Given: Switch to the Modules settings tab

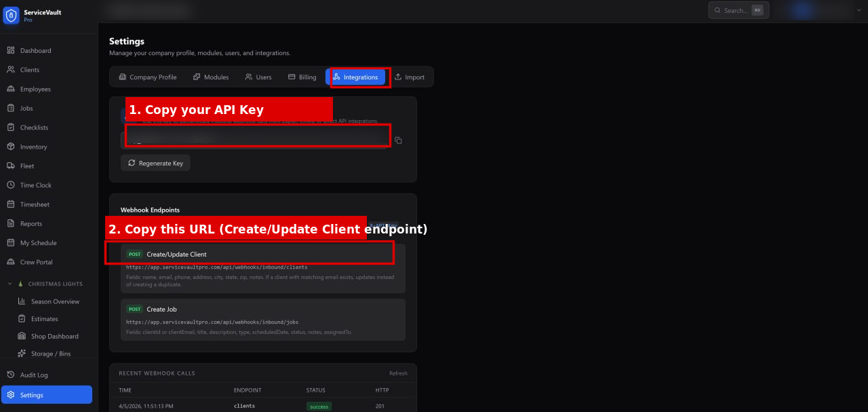Looking at the screenshot, I should pos(211,77).
